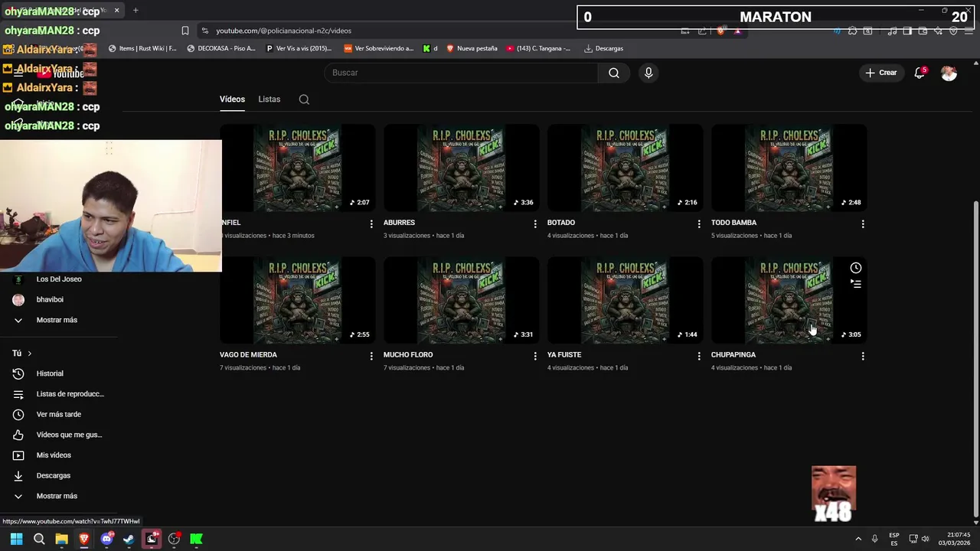
Task: Open DECOKASA bookmark
Action: [x=221, y=48]
